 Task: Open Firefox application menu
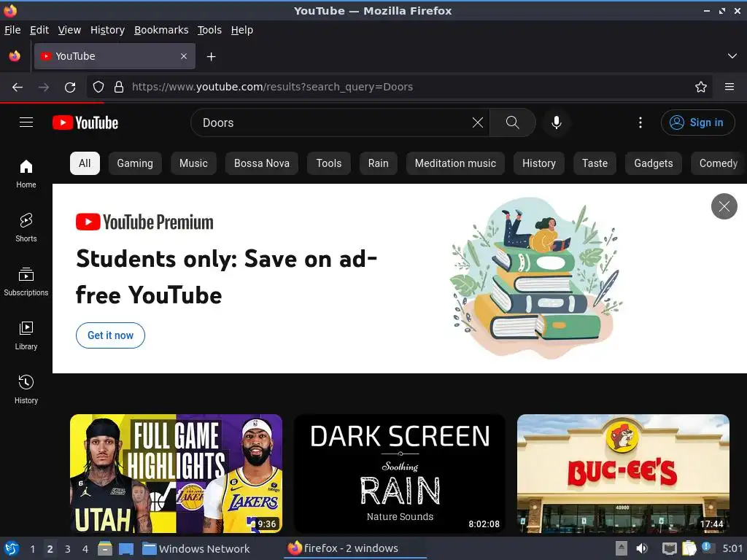pos(729,87)
